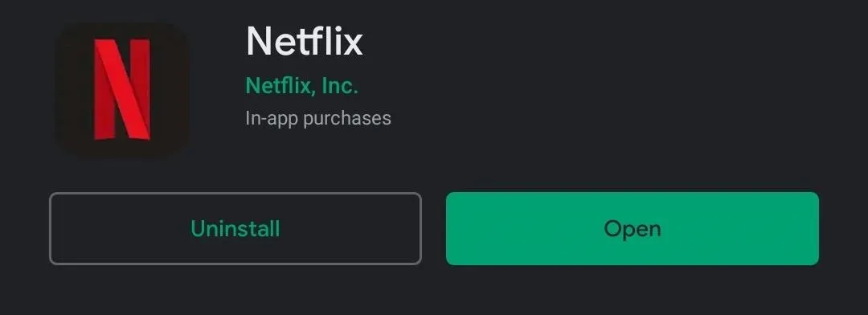The image size is (868, 315).
Task: Click the gray In-app purchases text
Action: tap(318, 118)
